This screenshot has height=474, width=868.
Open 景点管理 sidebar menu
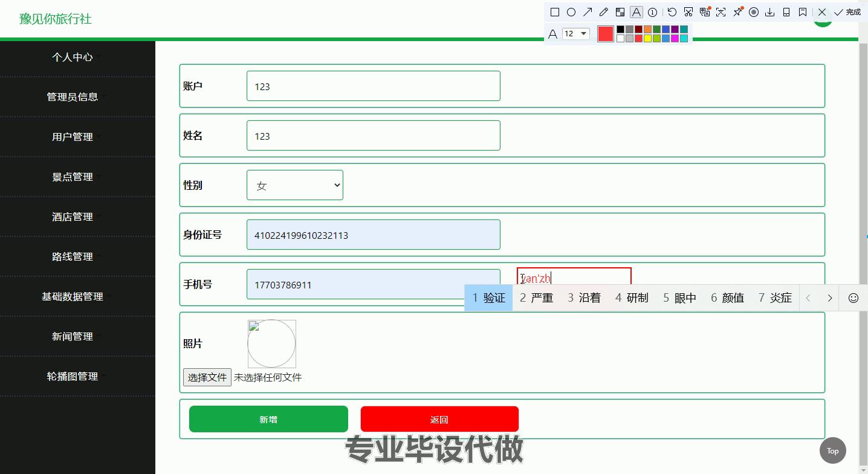73,177
